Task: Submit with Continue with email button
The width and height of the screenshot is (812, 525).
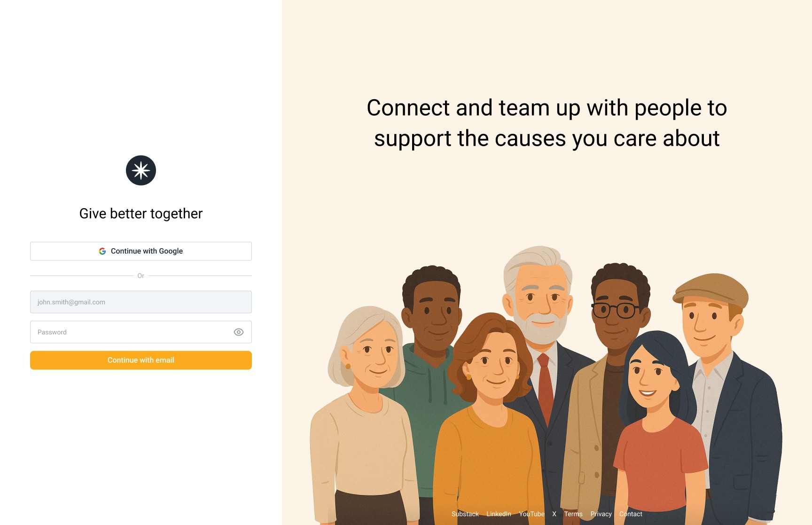Action: point(141,360)
